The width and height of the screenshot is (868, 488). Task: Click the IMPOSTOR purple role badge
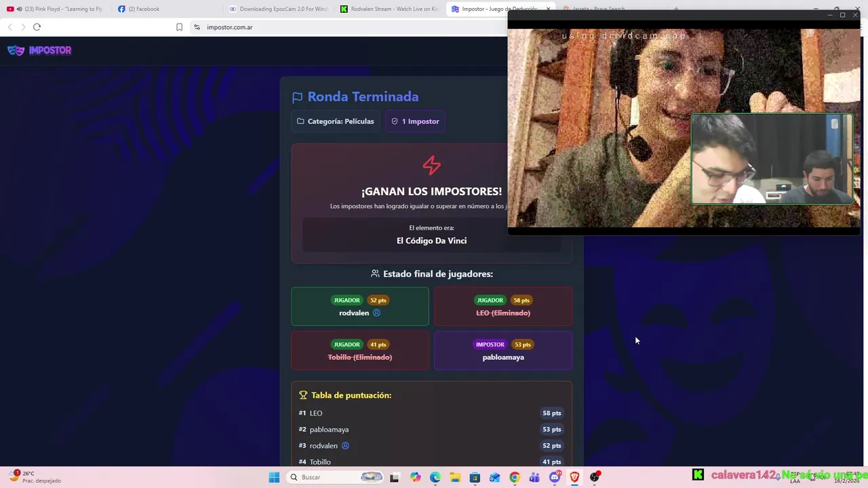point(490,344)
